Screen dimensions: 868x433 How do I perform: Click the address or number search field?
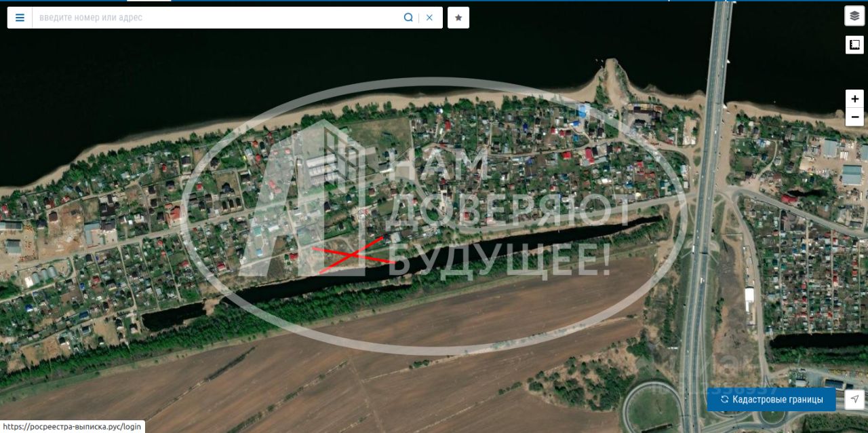coord(217,18)
